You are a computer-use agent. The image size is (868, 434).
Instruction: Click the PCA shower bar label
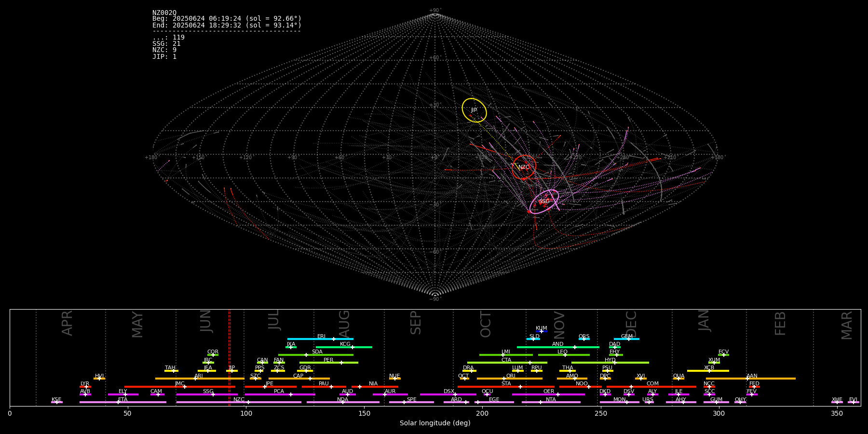click(x=279, y=392)
